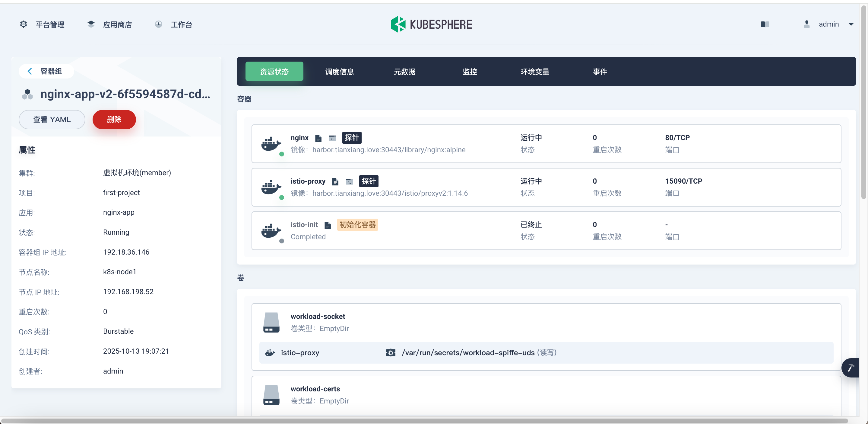
Task: Open the nginx container log icon
Action: tap(318, 138)
